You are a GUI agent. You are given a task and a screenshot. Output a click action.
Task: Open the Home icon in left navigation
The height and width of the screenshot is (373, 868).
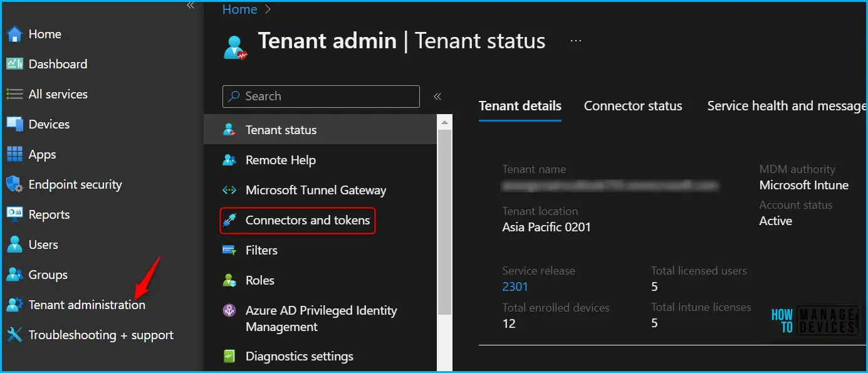pyautogui.click(x=14, y=34)
